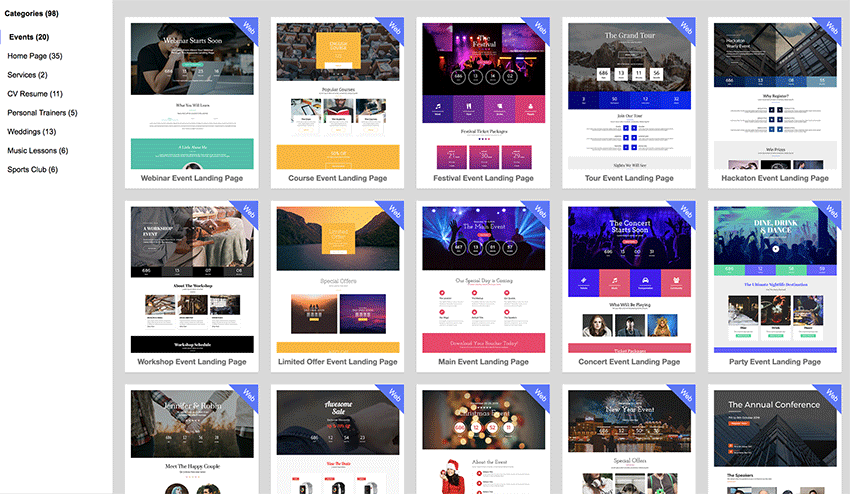Click the Tour Event Landing Page title

629,178
